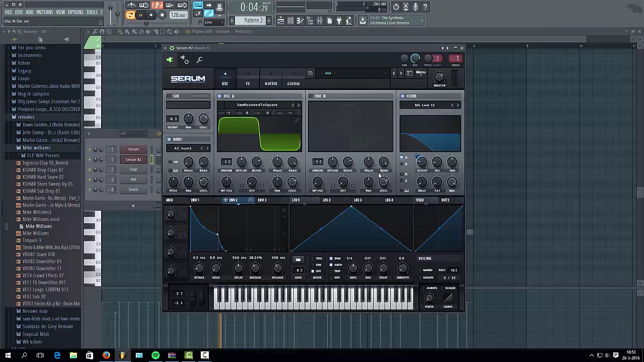Open FL Studio playlist view icon
This screenshot has width=644, height=362.
tap(281, 21)
